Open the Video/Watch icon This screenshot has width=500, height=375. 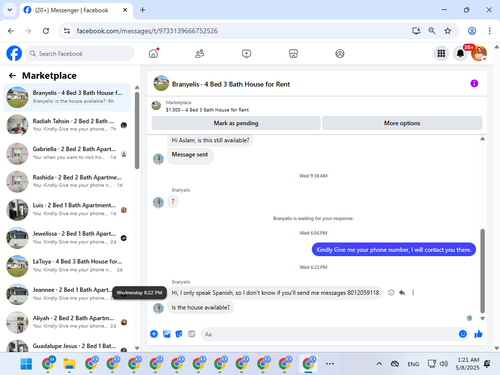coord(246,53)
